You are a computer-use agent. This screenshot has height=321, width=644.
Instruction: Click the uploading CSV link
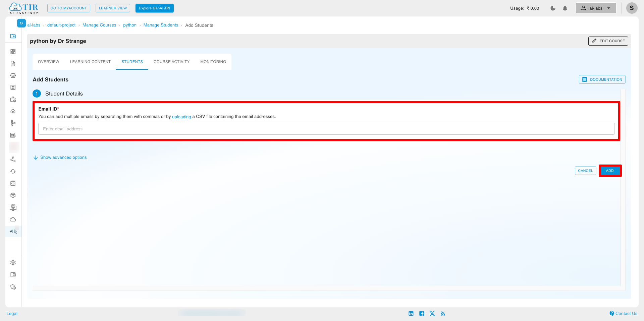[x=181, y=117]
